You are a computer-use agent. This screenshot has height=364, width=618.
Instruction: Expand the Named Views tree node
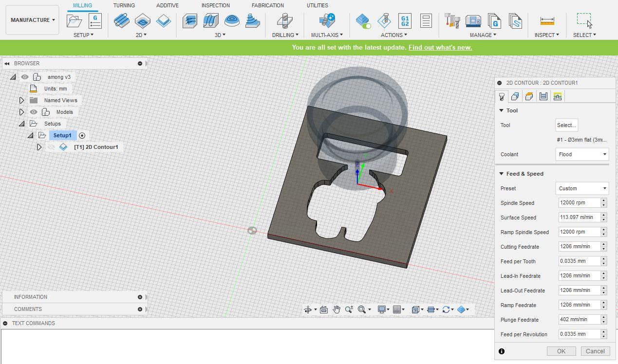point(21,100)
